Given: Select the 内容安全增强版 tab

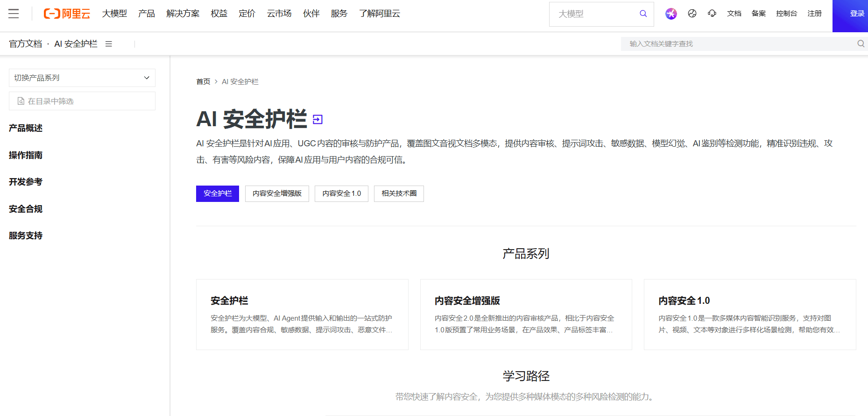Looking at the screenshot, I should (x=277, y=194).
